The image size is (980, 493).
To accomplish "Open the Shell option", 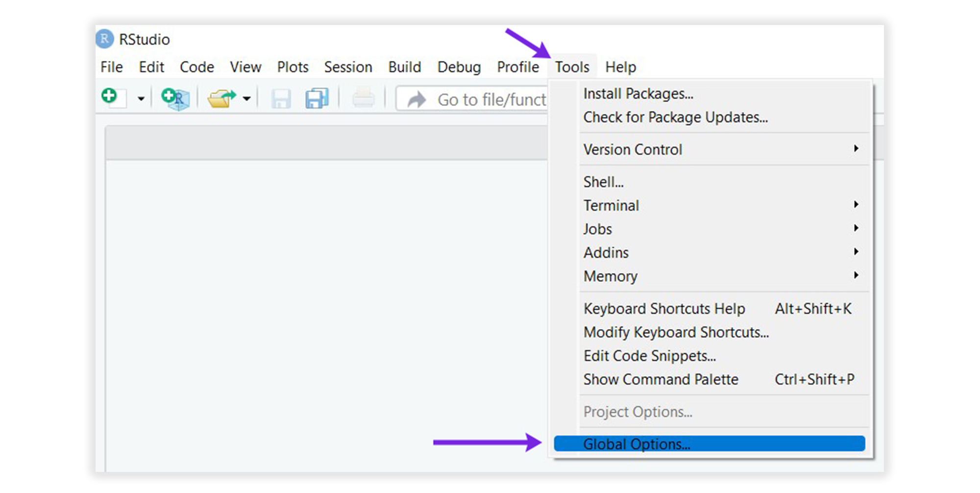I will tap(710, 182).
